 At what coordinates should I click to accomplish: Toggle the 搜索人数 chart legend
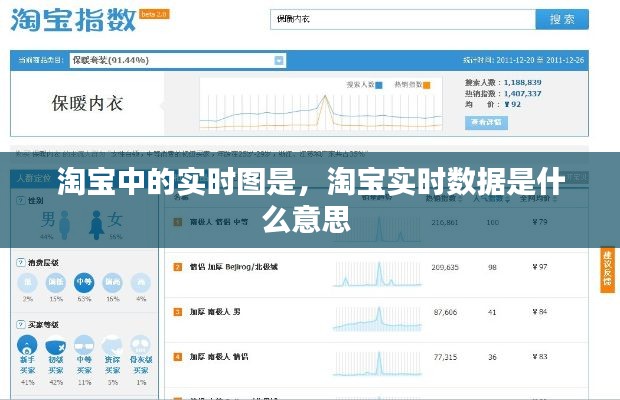(x=361, y=85)
